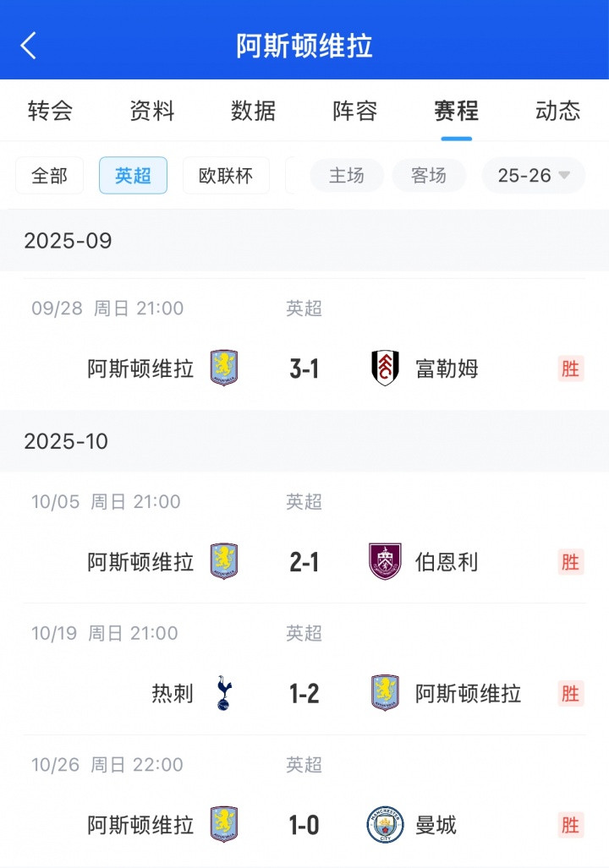The image size is (609, 868).
Task: Tap Aston Villa crest in Man City match
Action: 224,825
